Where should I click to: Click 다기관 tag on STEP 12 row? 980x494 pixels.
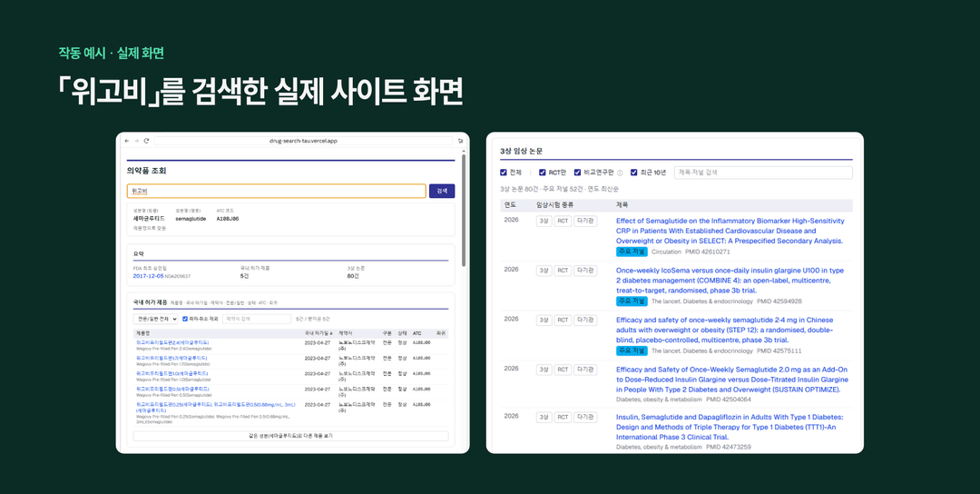pos(585,321)
